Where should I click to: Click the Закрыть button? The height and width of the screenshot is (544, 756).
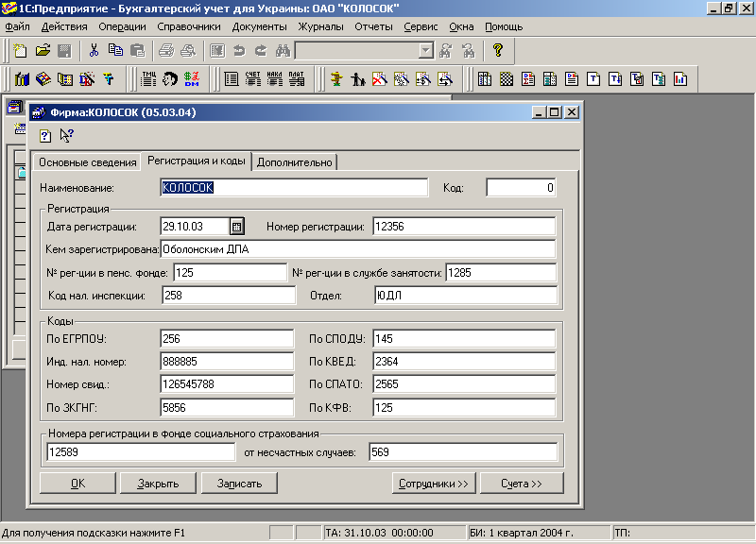click(158, 484)
